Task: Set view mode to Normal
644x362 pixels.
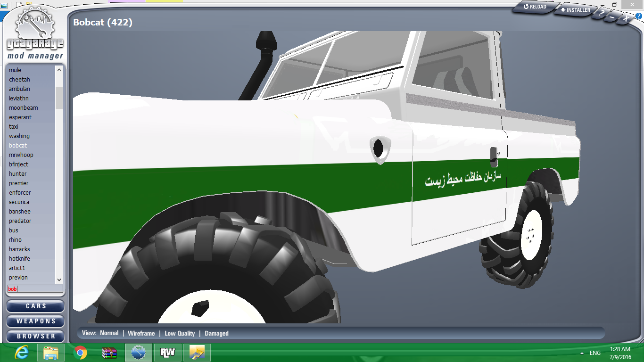Action: coord(109,333)
